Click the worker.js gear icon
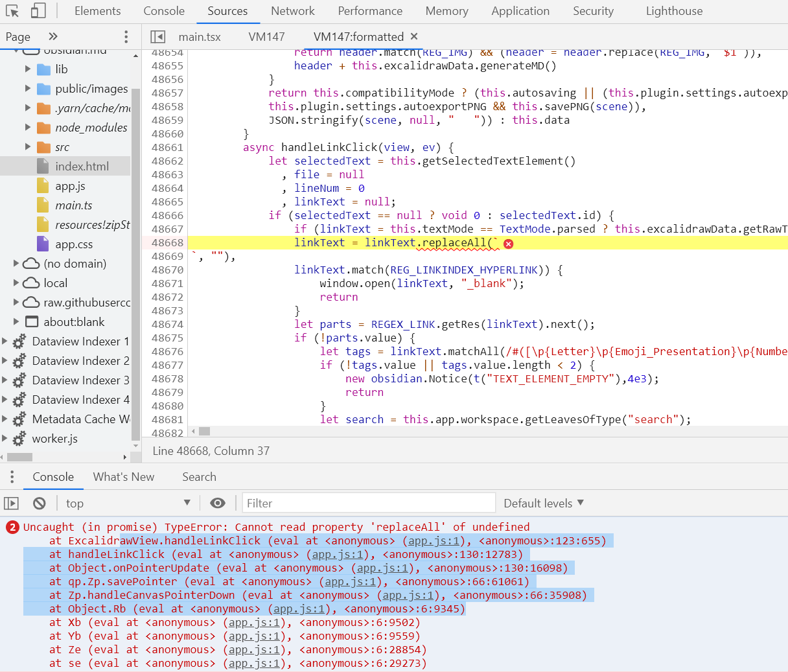This screenshot has width=788, height=672. 19,439
